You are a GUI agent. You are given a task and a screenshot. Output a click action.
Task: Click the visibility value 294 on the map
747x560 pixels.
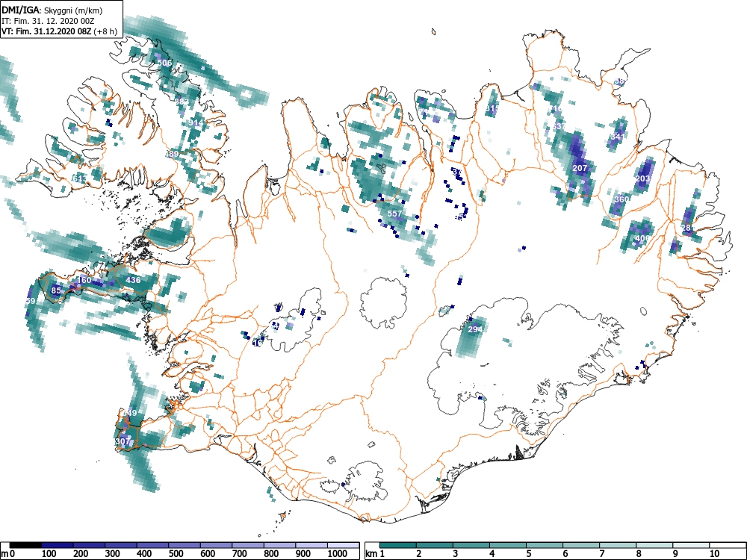click(x=475, y=329)
